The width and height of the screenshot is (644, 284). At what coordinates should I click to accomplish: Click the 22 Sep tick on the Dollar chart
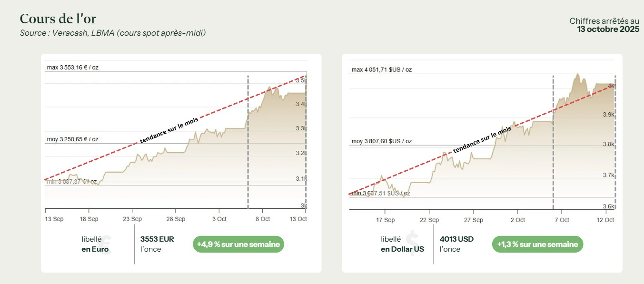[x=429, y=220]
